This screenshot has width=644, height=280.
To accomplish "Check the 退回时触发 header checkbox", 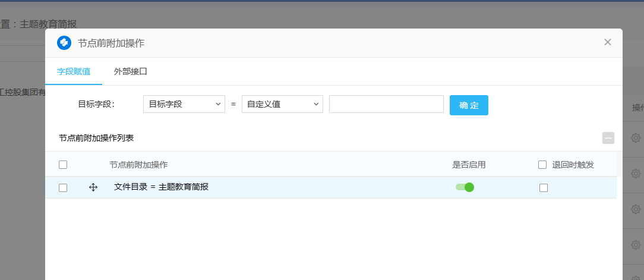I will [x=542, y=165].
